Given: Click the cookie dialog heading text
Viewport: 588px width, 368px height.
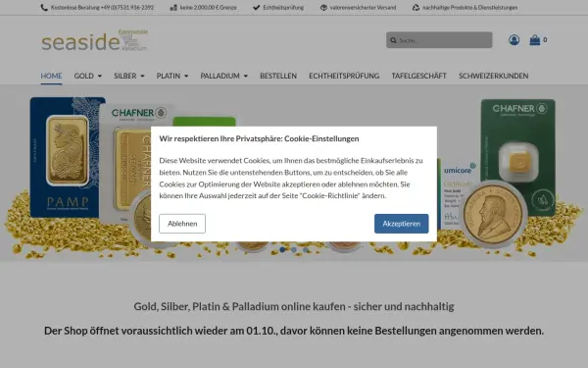Looking at the screenshot, I should click(x=259, y=138).
